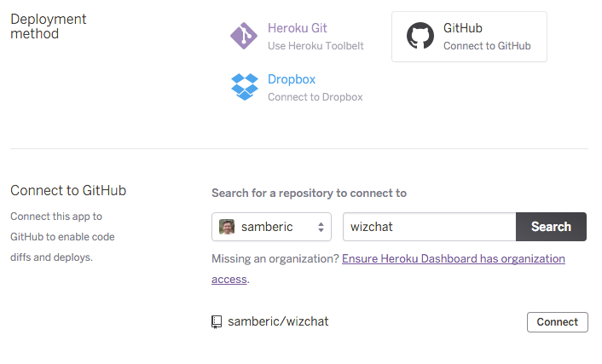The width and height of the screenshot is (602, 364).
Task: Click the samberic/wizchat repository name
Action: pyautogui.click(x=278, y=321)
